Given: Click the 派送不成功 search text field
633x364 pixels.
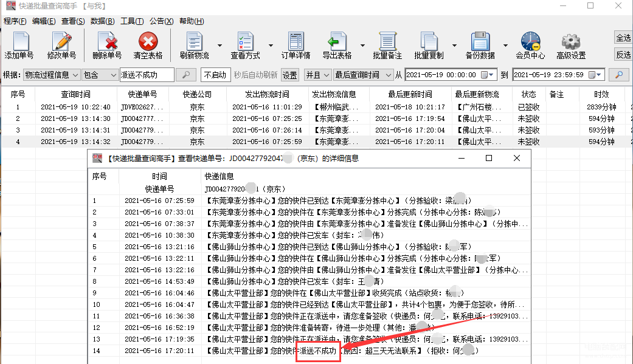Looking at the screenshot, I should coord(147,75).
